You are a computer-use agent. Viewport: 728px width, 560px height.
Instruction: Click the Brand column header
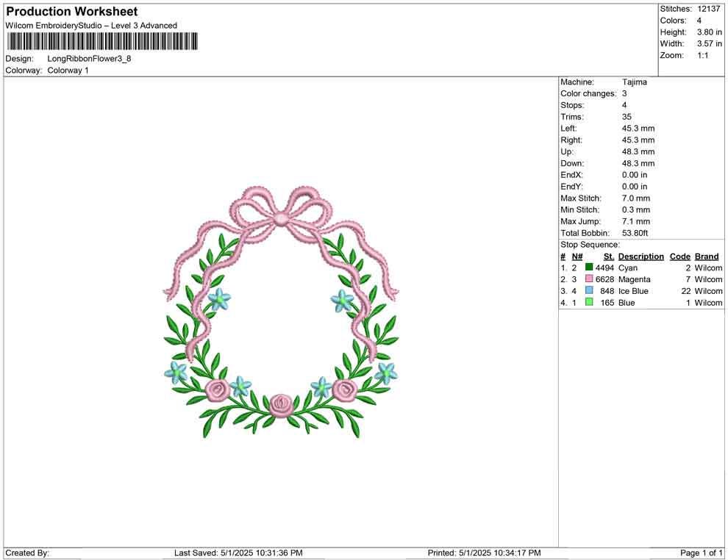click(x=706, y=256)
